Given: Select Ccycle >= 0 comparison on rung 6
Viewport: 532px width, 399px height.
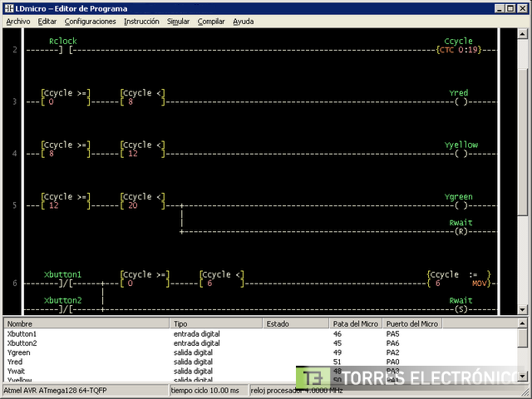Looking at the screenshot, I should coord(145,279).
